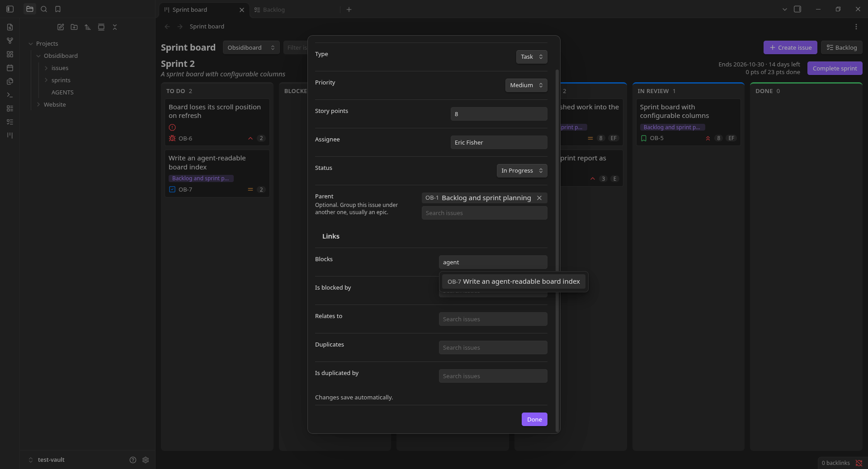Expand the Website folder

coord(38,105)
